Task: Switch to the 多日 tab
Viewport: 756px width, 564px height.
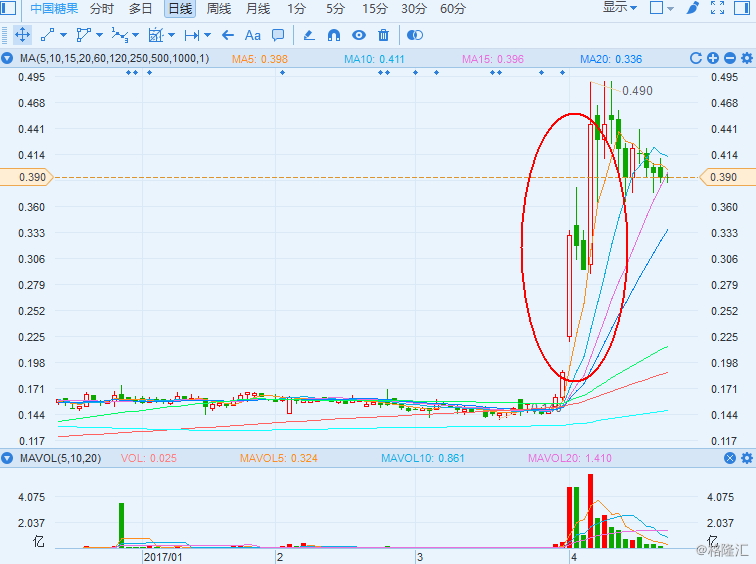Action: (140, 8)
